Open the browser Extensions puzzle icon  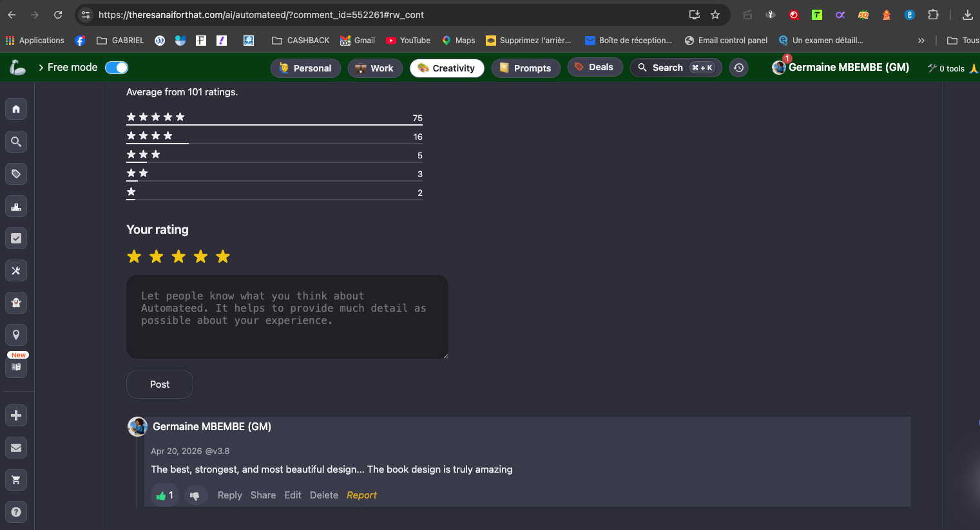pos(933,14)
